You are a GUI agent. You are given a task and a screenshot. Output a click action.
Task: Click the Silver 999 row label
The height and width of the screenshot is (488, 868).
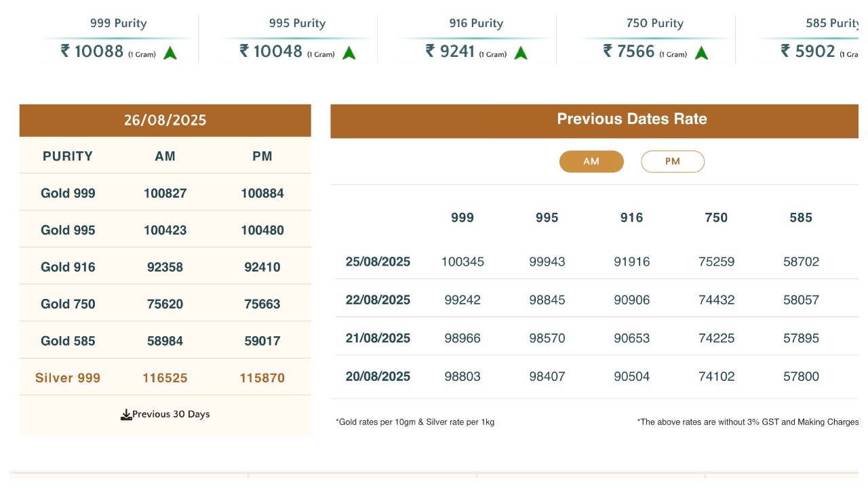point(68,378)
